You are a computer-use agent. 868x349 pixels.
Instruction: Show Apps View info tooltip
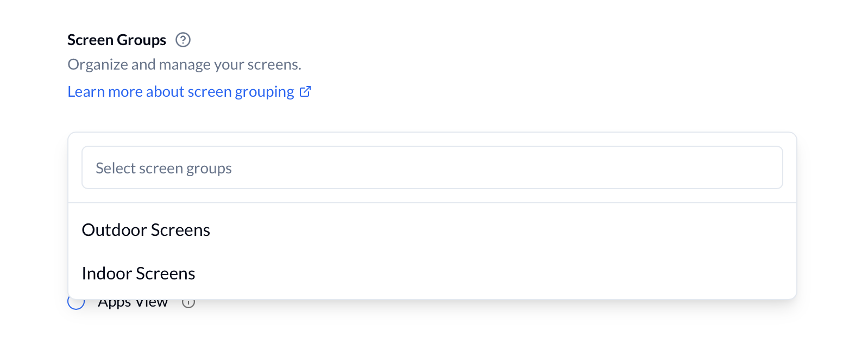pyautogui.click(x=188, y=303)
